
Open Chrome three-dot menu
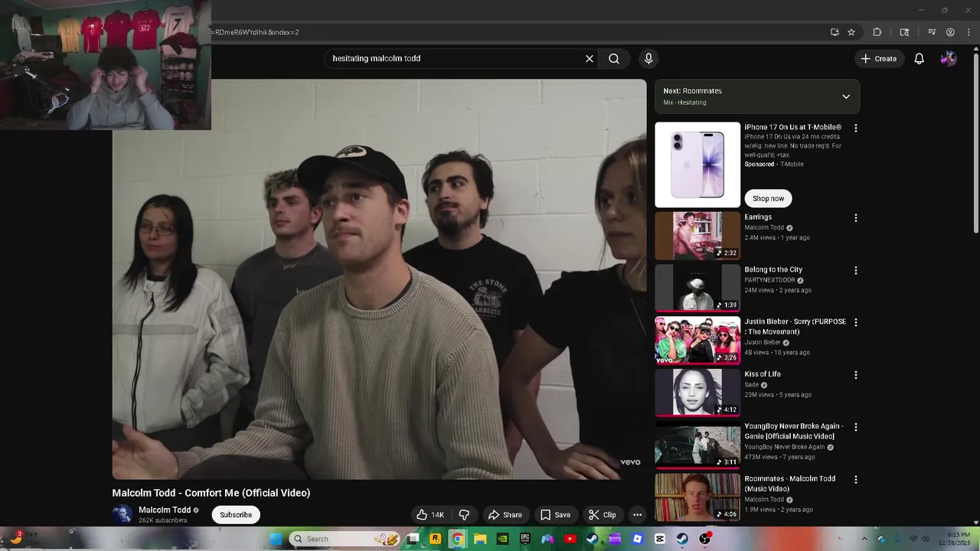click(968, 32)
